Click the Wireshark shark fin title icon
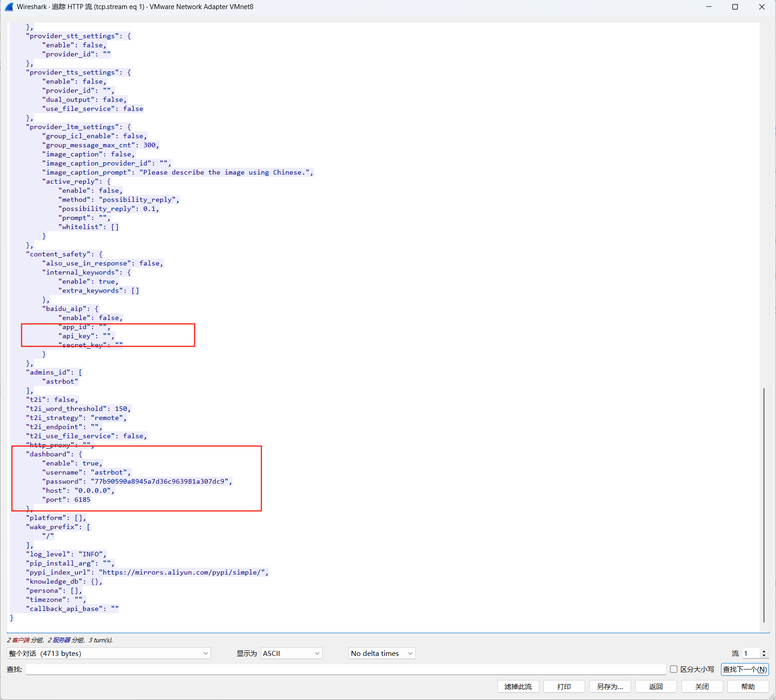The width and height of the screenshot is (776, 700). pos(9,7)
